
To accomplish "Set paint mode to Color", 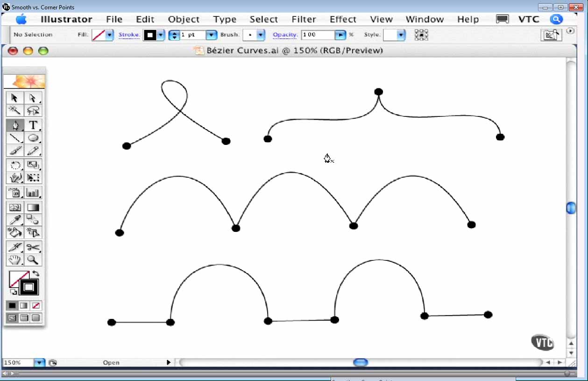I will coord(12,305).
